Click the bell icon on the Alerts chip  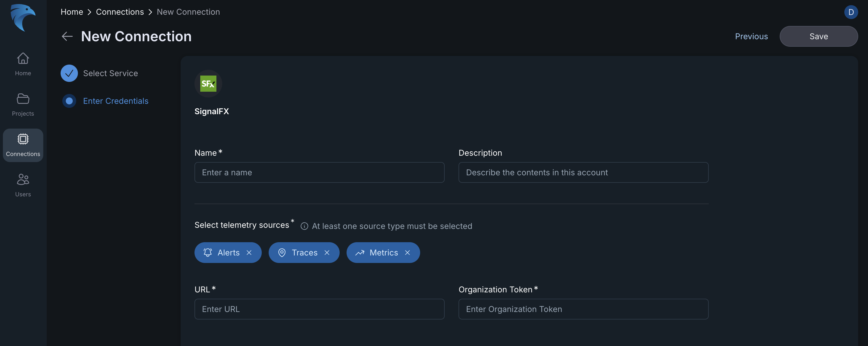(207, 252)
